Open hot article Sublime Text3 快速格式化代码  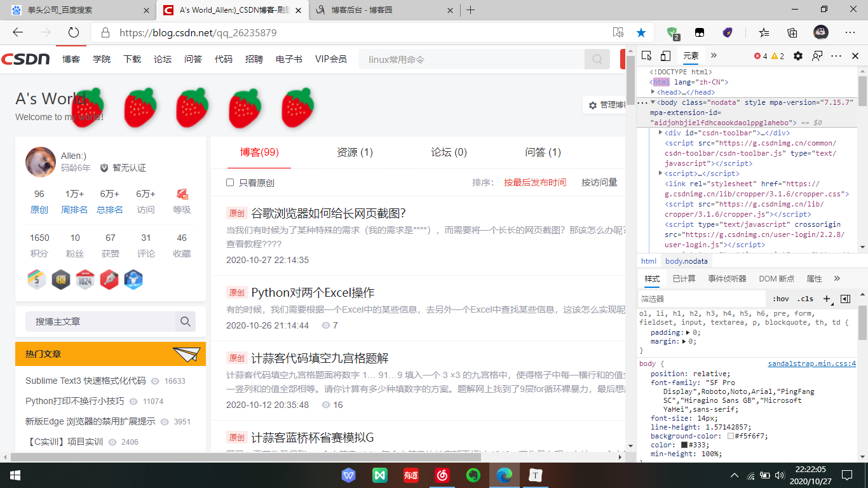tap(86, 381)
